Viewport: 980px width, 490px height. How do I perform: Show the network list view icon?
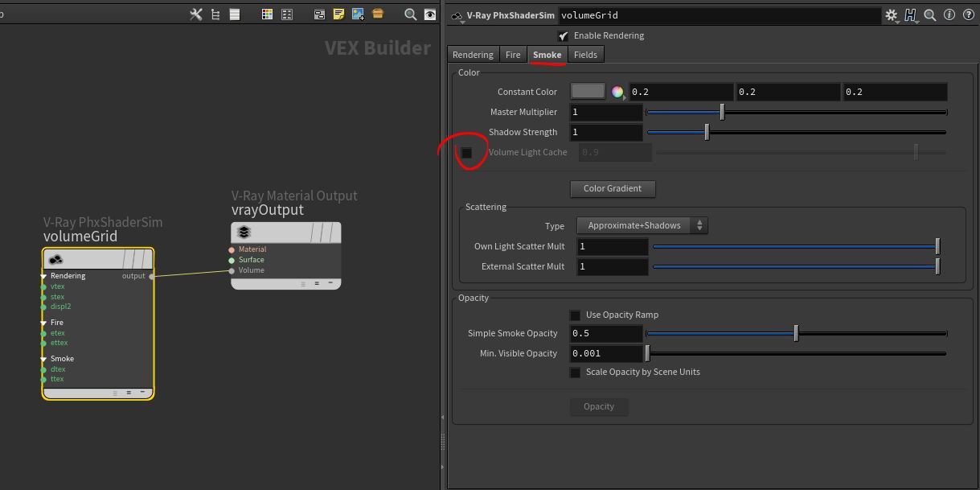(x=235, y=14)
